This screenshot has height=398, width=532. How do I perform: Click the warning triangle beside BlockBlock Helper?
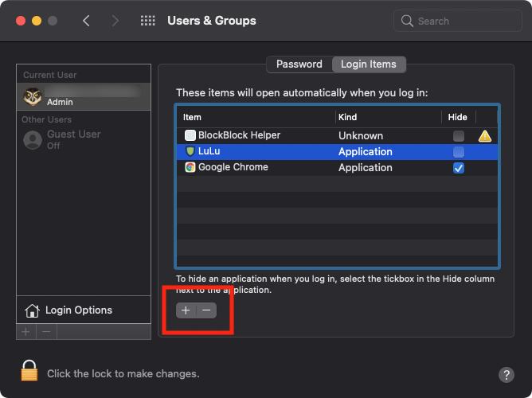click(x=485, y=136)
